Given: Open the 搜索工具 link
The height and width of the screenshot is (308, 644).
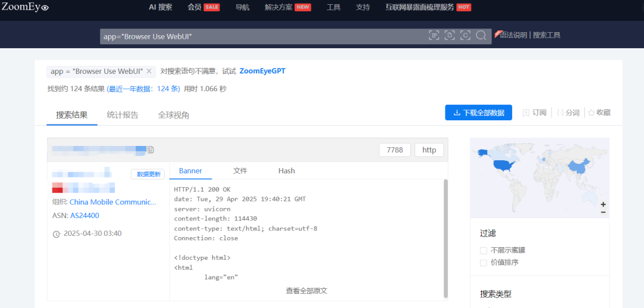Looking at the screenshot, I should [547, 35].
